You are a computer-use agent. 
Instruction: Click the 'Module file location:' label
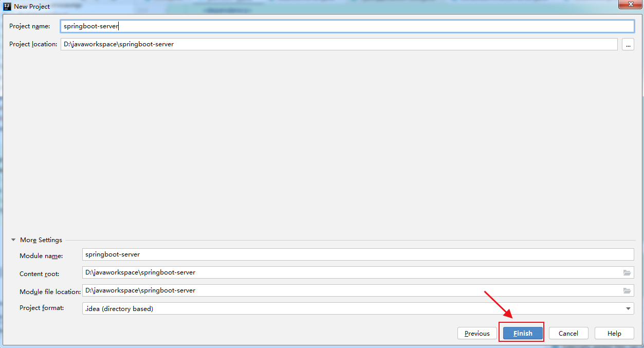50,291
